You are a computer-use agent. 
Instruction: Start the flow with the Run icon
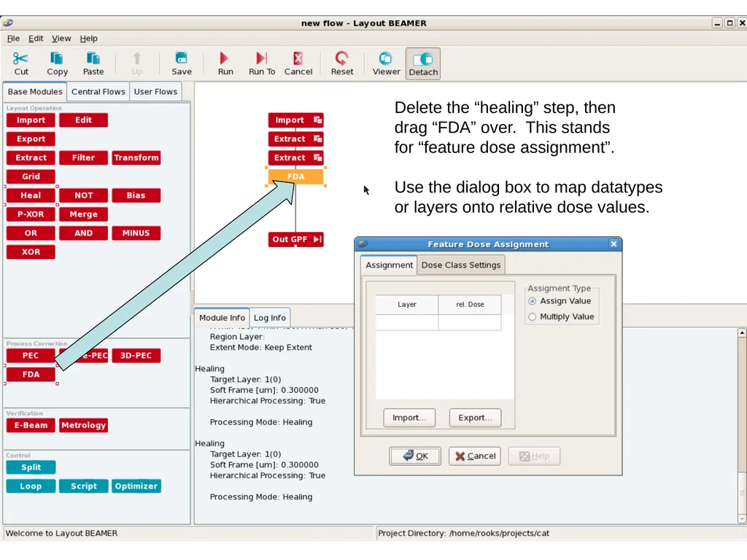coord(225,58)
